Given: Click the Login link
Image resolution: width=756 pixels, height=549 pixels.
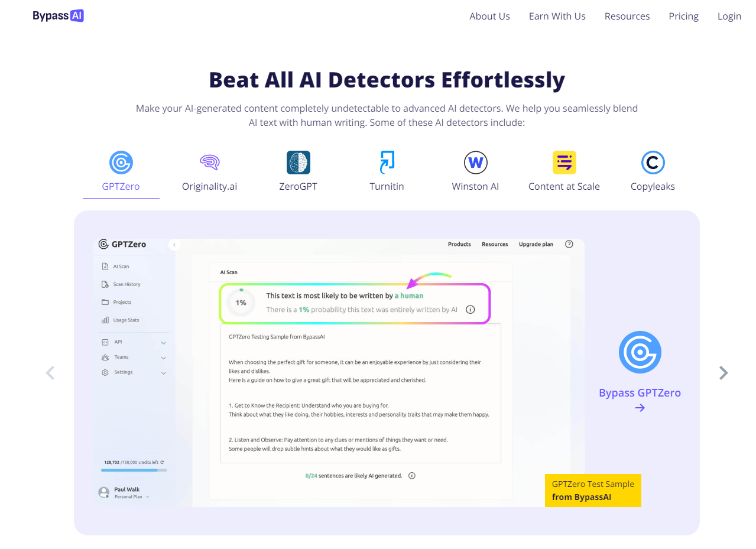Looking at the screenshot, I should pos(729,16).
